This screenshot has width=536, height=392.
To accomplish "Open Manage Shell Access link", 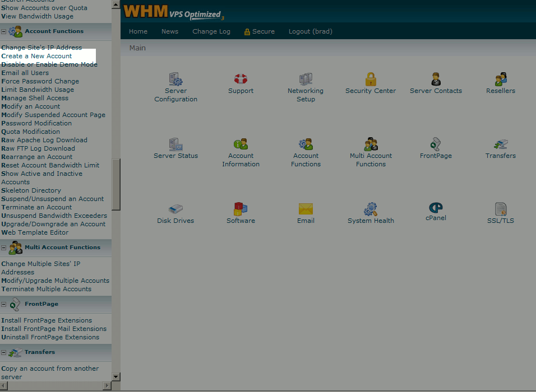I will (35, 98).
